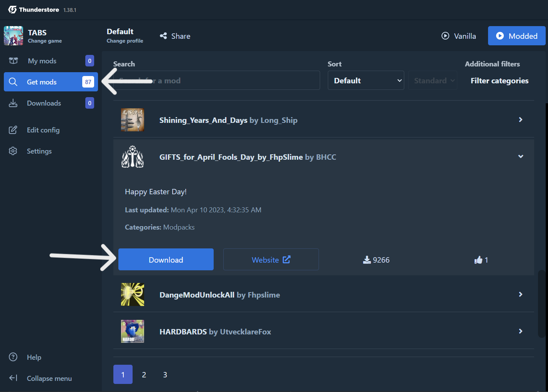
Task: Click the DangeModUnlockAll mod thumbnail
Action: (133, 294)
